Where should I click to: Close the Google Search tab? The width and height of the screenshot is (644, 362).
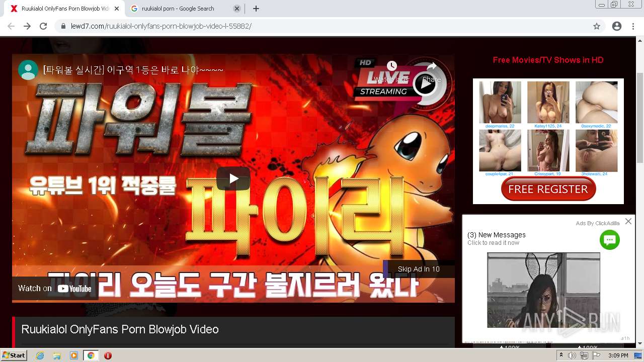[x=237, y=9]
